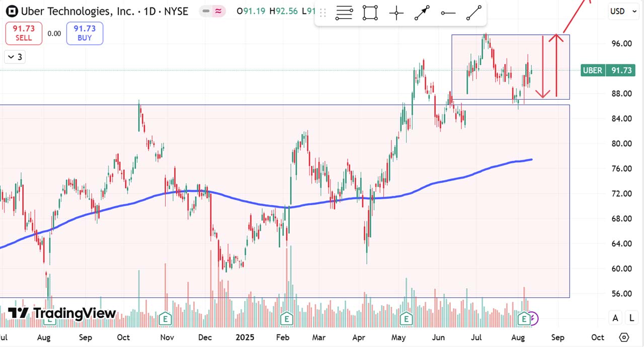Open the USD currency dropdown

tap(623, 11)
